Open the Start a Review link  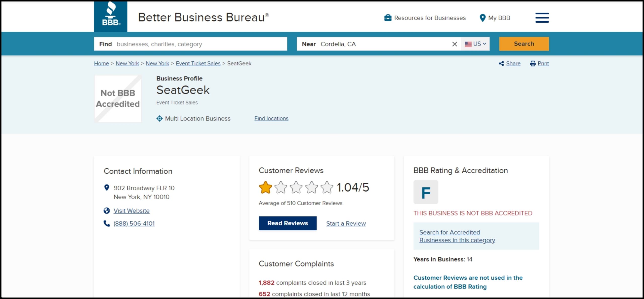click(346, 224)
